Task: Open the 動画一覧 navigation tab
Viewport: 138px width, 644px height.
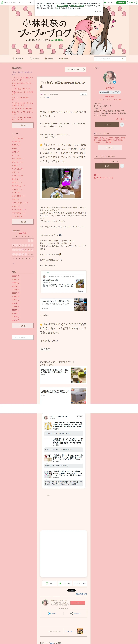Action: coord(64,58)
